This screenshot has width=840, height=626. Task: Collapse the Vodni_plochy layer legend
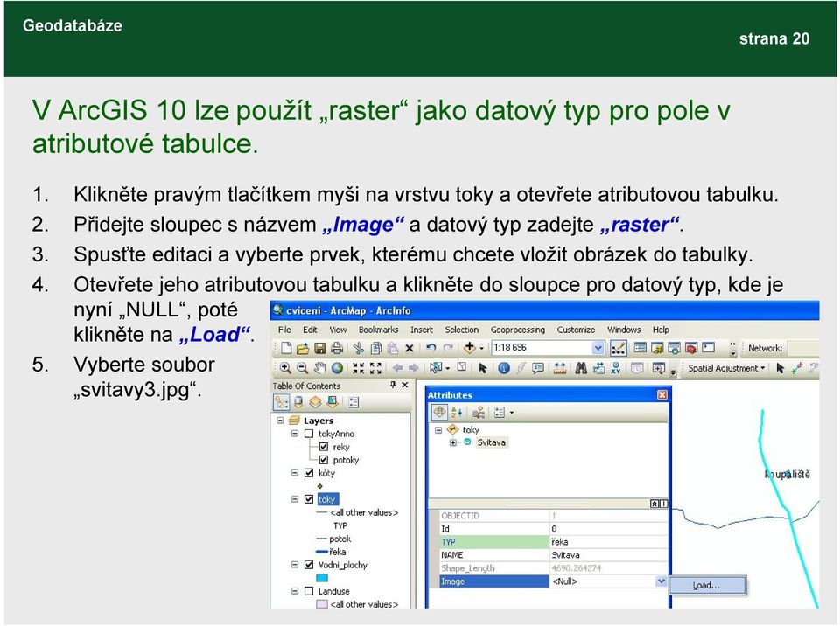click(295, 565)
